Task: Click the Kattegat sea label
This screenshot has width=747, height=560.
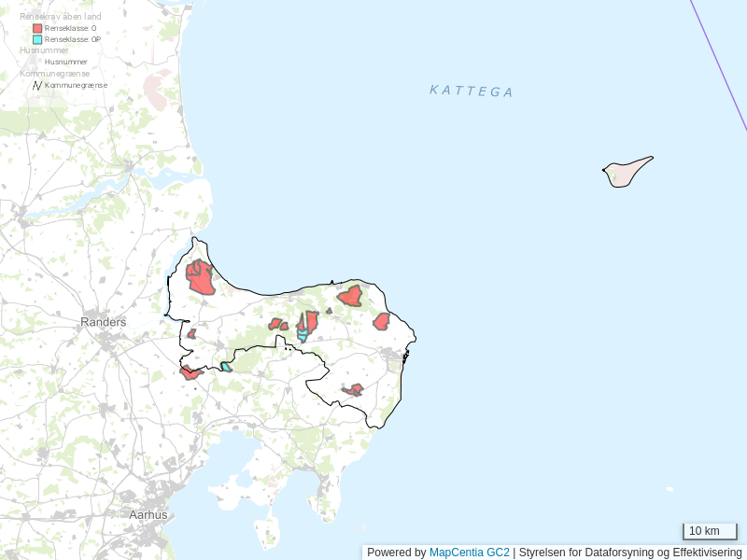Action: point(472,91)
